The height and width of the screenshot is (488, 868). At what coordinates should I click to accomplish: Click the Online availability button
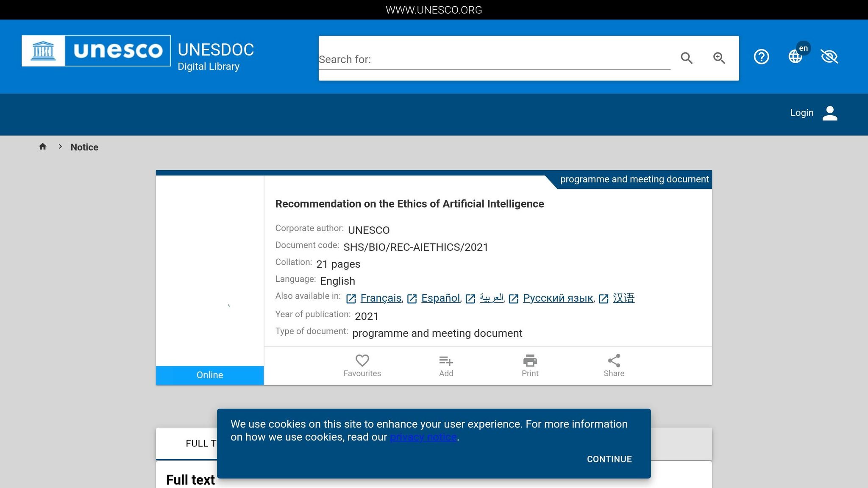tap(209, 374)
